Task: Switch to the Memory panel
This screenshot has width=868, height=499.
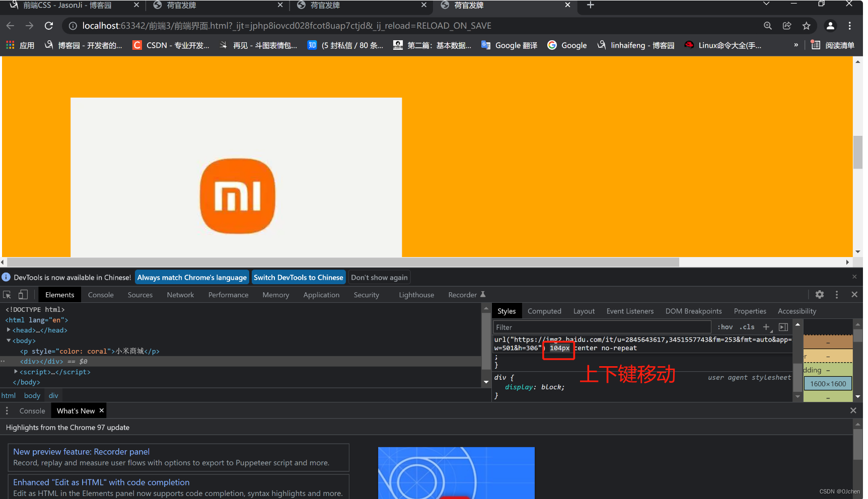Action: click(x=275, y=295)
